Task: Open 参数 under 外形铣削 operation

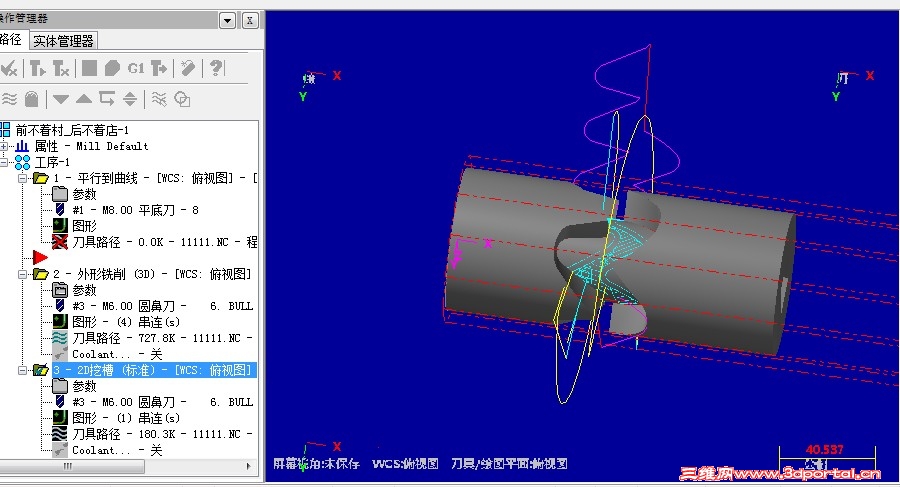Action: tap(84, 291)
